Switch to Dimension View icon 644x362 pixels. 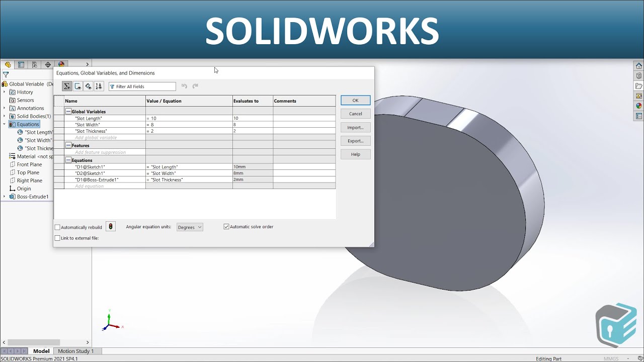(88, 86)
